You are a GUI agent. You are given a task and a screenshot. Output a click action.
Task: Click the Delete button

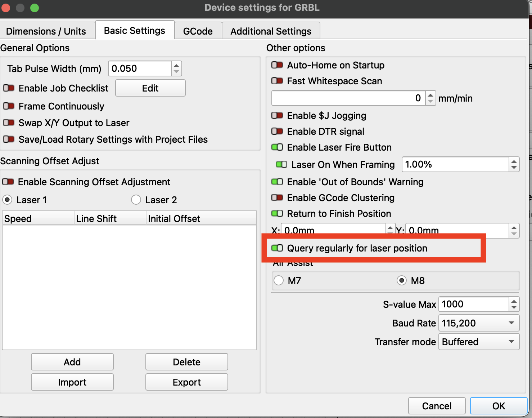[x=187, y=362]
